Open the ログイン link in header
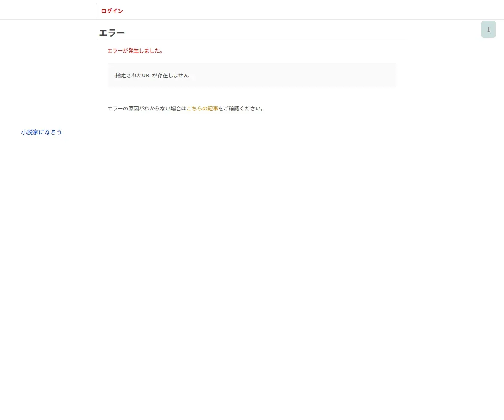 click(112, 11)
